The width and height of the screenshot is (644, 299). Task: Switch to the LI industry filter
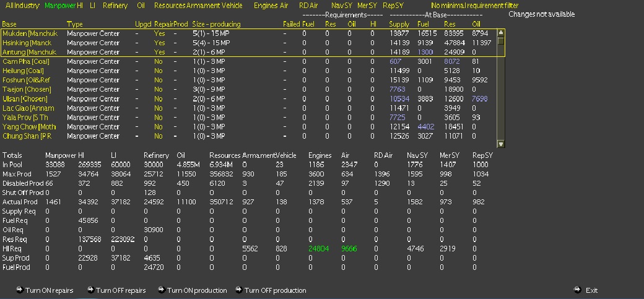(92, 6)
